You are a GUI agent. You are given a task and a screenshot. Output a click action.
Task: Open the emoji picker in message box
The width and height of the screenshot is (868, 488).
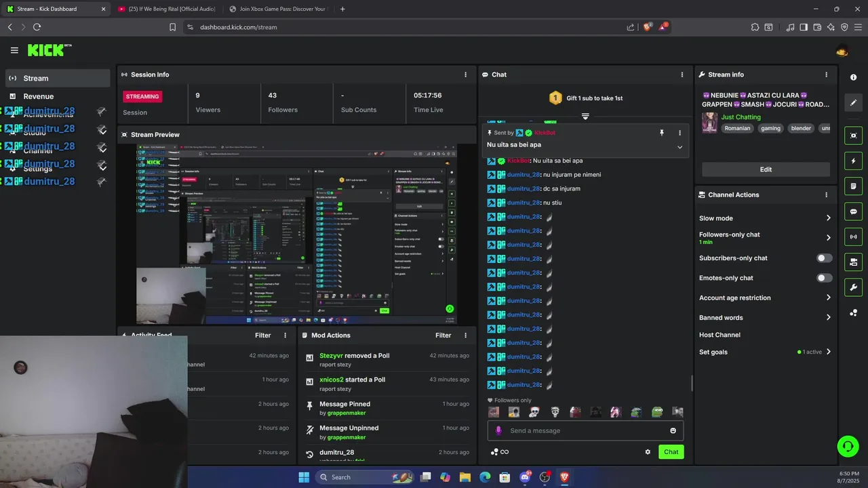tap(673, 430)
